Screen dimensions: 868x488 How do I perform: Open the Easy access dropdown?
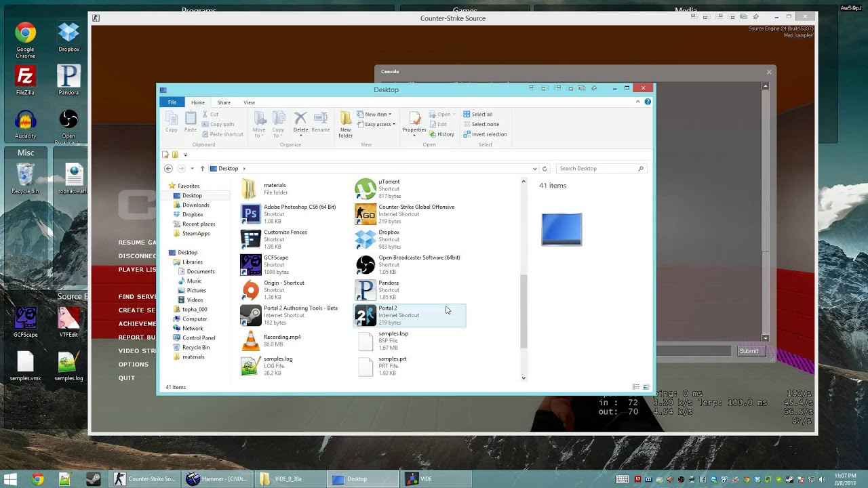tap(376, 124)
